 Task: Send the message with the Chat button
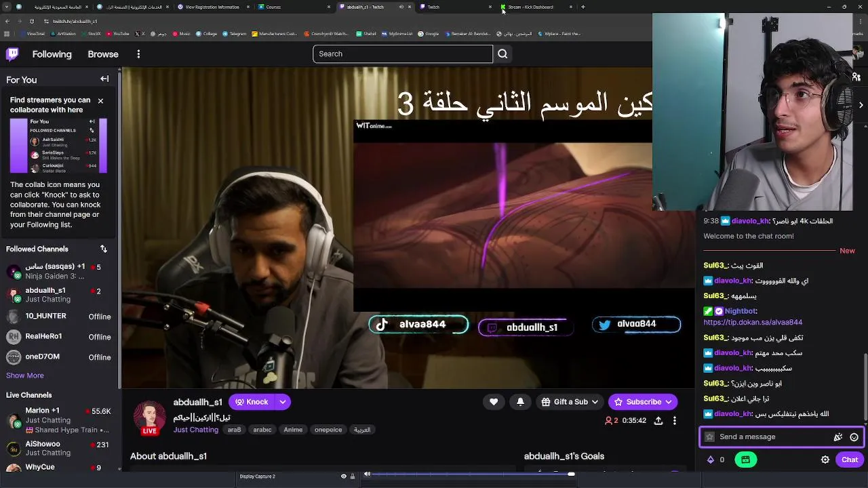click(x=850, y=460)
